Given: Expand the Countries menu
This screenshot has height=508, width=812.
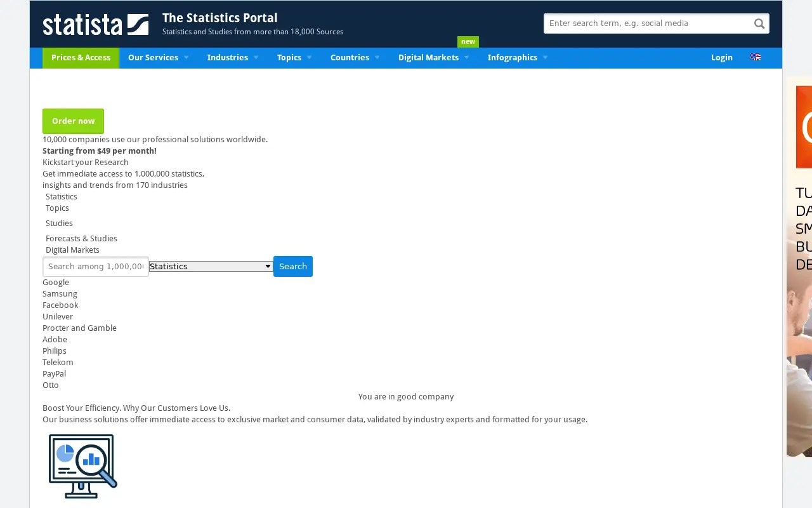Looking at the screenshot, I should pyautogui.click(x=355, y=58).
